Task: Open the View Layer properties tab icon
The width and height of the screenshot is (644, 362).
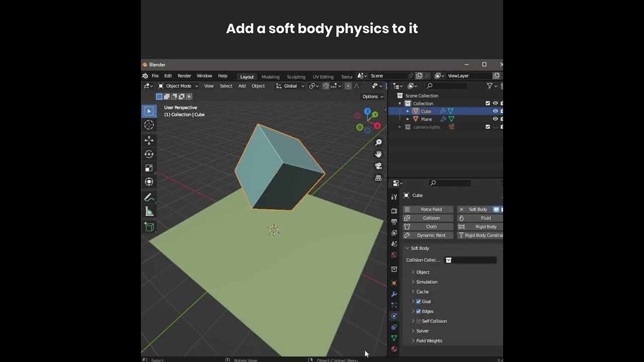Action: [x=394, y=233]
